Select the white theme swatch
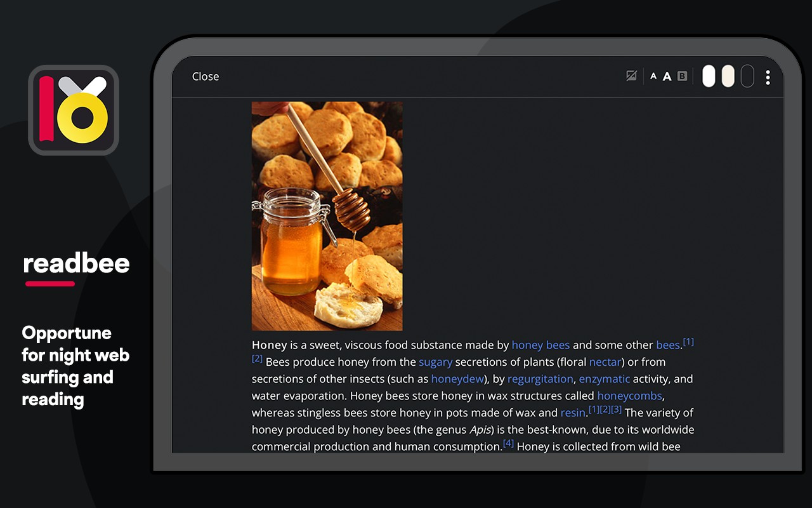The width and height of the screenshot is (812, 508). click(709, 76)
